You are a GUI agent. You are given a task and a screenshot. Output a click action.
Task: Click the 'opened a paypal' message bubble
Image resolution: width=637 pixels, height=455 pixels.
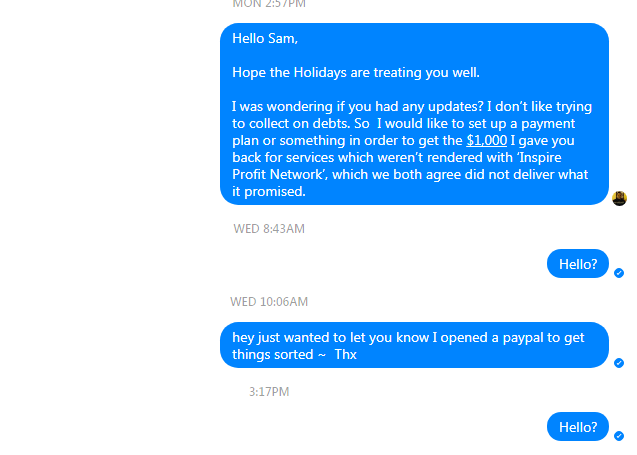pyautogui.click(x=414, y=345)
